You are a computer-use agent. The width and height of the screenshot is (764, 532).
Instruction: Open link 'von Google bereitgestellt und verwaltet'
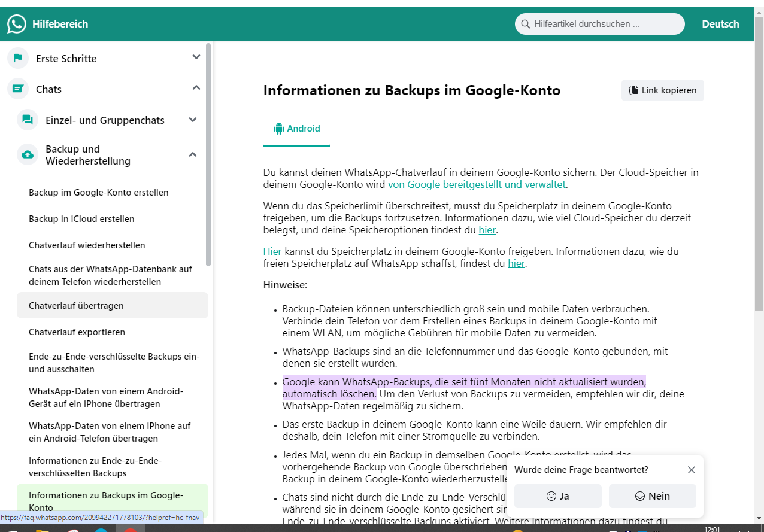pyautogui.click(x=477, y=184)
